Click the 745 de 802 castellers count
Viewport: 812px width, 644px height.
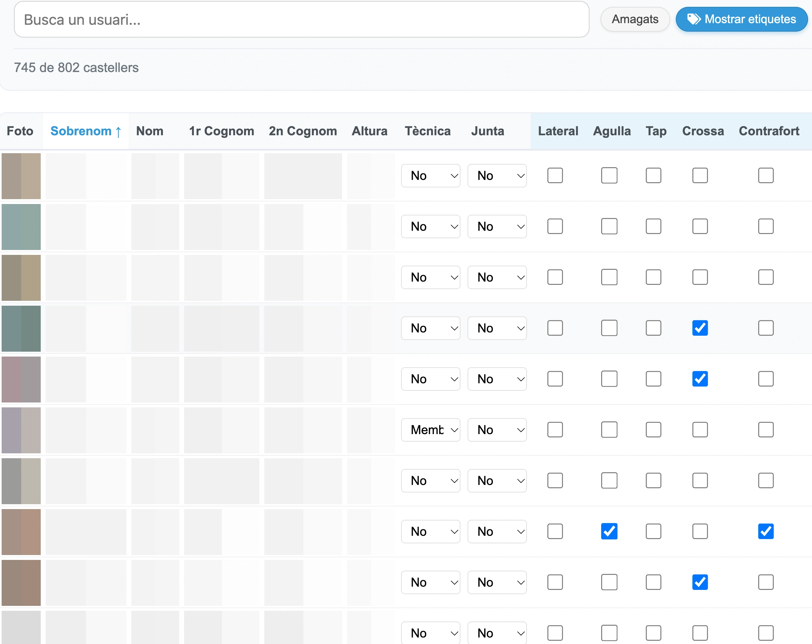[76, 67]
